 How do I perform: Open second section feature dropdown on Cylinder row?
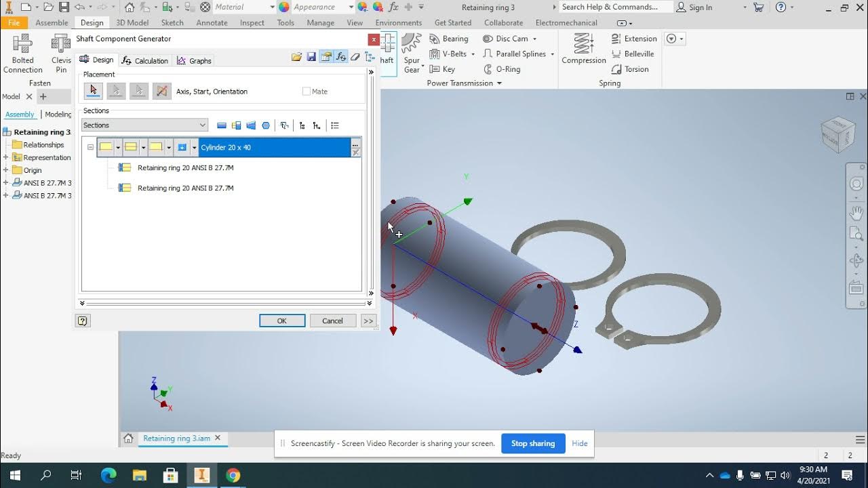click(x=144, y=148)
